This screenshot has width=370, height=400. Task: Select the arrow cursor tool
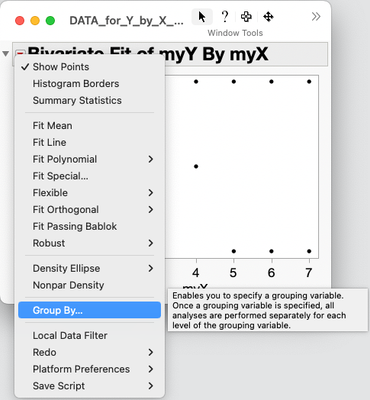tap(202, 17)
